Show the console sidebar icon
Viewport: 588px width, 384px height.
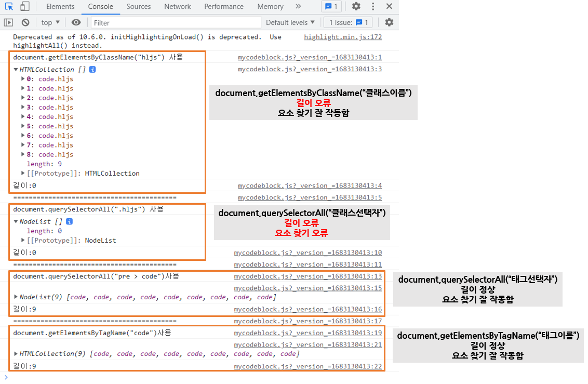(8, 22)
